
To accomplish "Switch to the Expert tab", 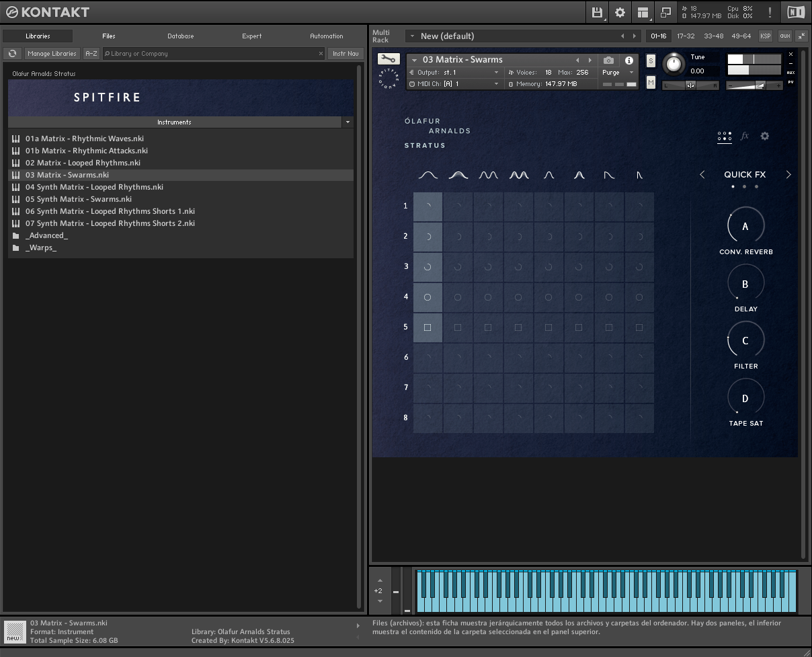I will (x=252, y=36).
